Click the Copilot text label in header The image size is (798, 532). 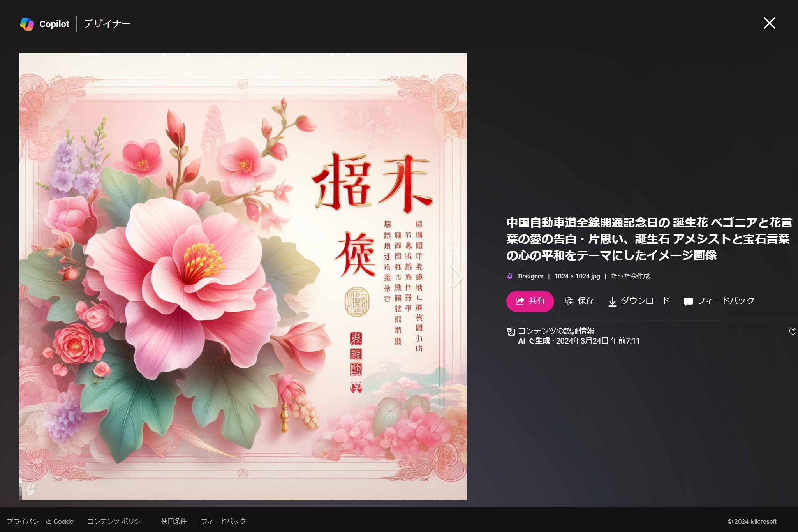coord(54,24)
